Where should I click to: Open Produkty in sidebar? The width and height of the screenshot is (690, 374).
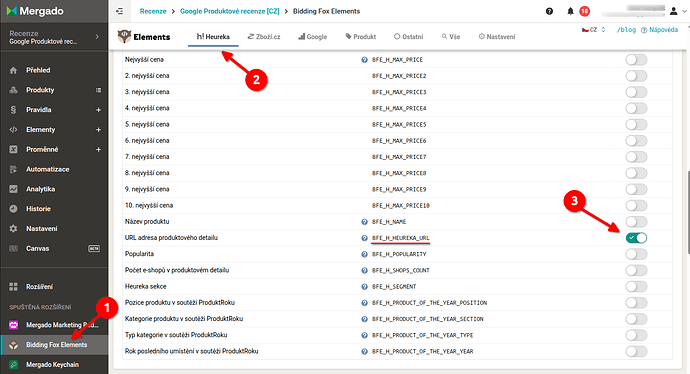(40, 90)
